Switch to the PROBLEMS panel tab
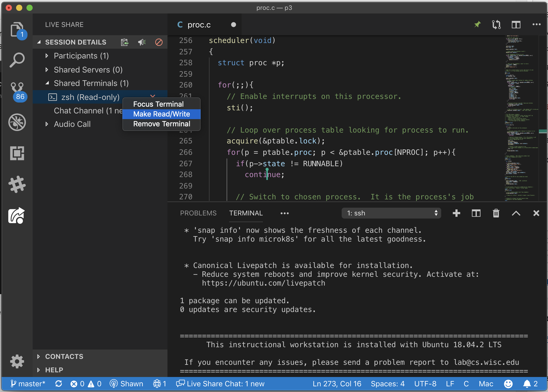Viewport: 548px width, 392px height. pos(198,213)
